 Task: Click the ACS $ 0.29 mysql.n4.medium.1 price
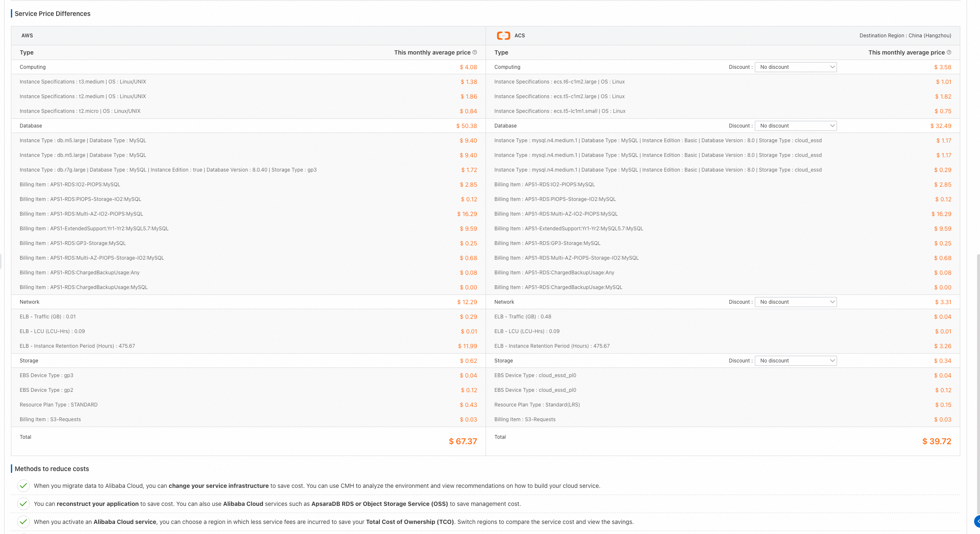pos(943,170)
